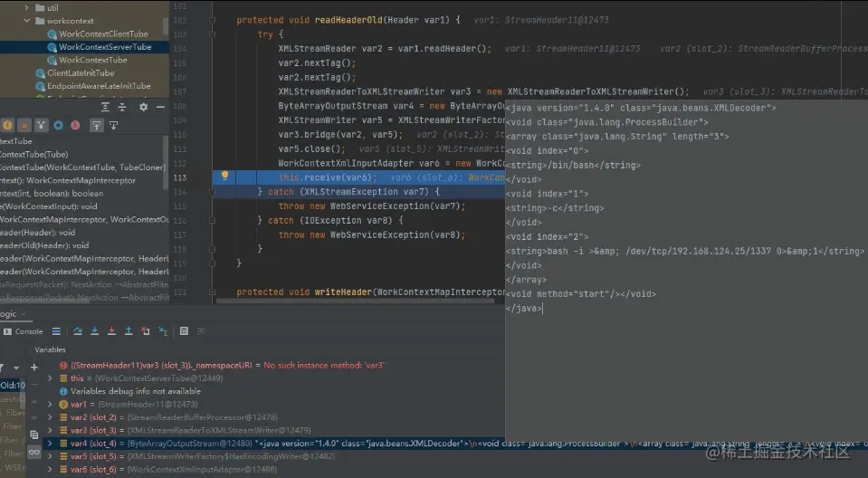Expand var5 (slot_5) variable
The image size is (868, 478).
pos(50,456)
